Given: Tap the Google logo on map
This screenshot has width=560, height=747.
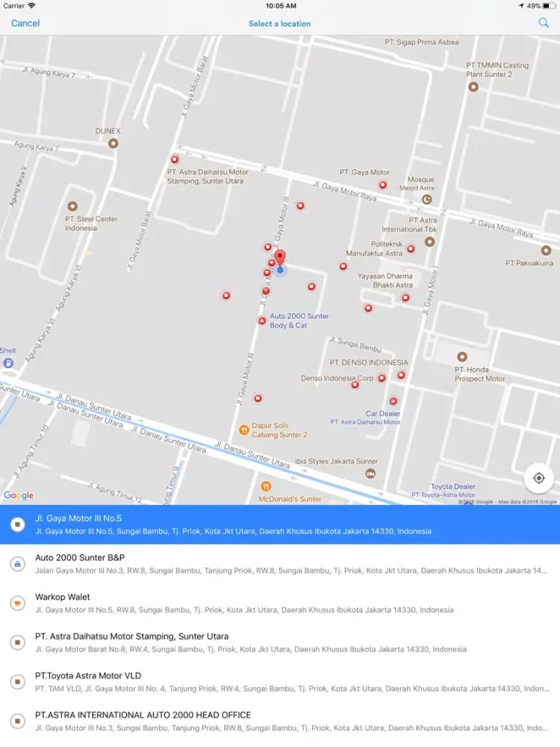Looking at the screenshot, I should pyautogui.click(x=19, y=495).
